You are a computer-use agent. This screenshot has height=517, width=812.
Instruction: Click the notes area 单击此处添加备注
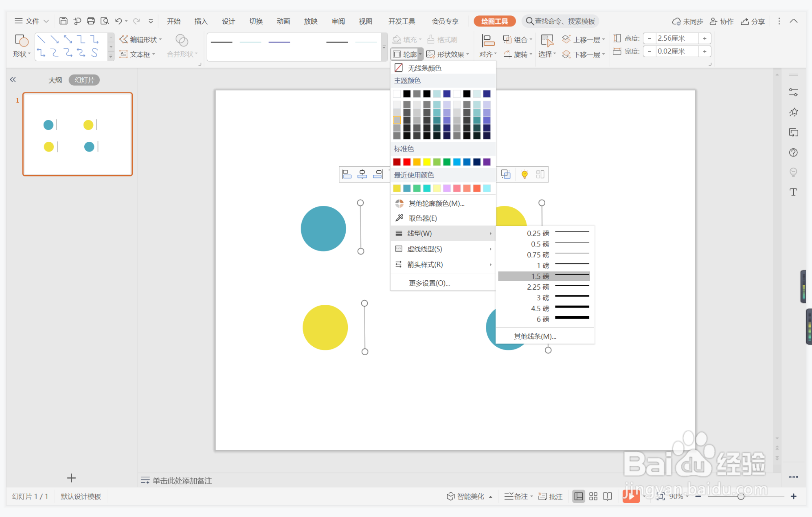pos(182,481)
